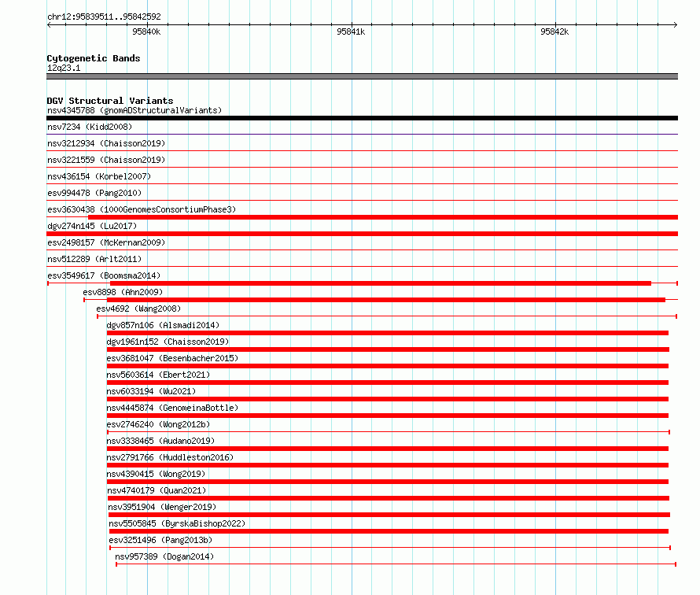Click the 95840k ruler tick label
The image size is (700, 595).
tap(146, 31)
